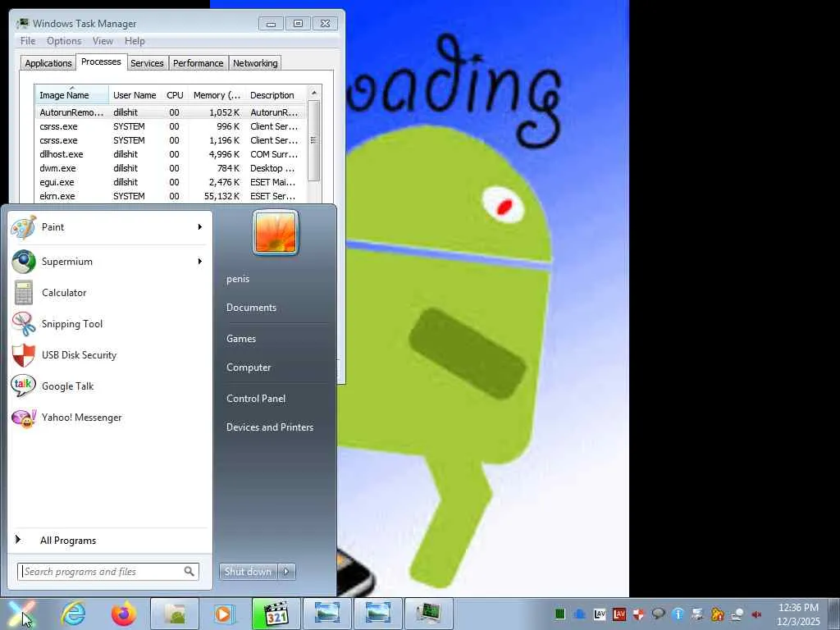Viewport: 840px width, 630px height.
Task: Click the red LAV tray icon
Action: (619, 614)
